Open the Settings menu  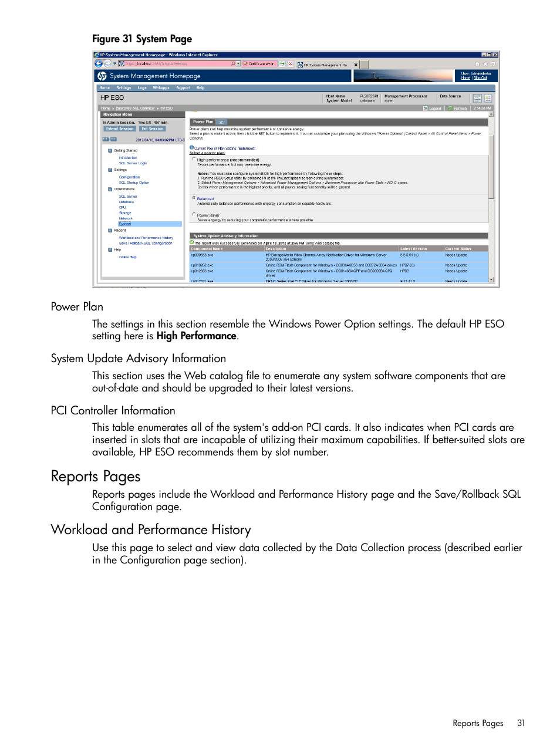(x=124, y=87)
